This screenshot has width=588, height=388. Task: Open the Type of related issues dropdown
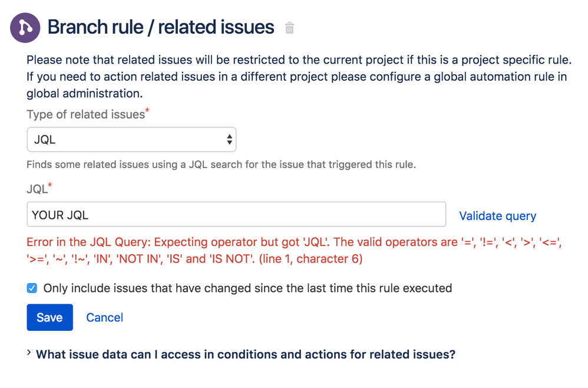pos(131,140)
